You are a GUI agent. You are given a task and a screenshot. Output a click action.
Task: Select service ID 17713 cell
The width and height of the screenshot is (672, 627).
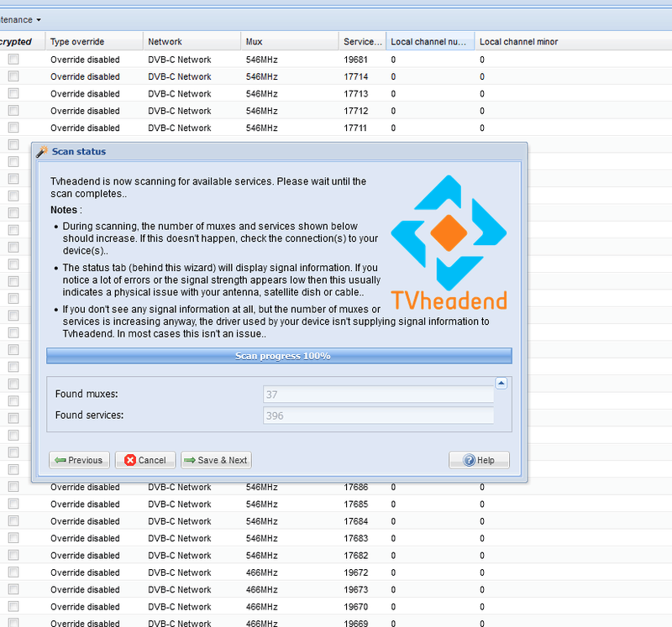tap(355, 94)
